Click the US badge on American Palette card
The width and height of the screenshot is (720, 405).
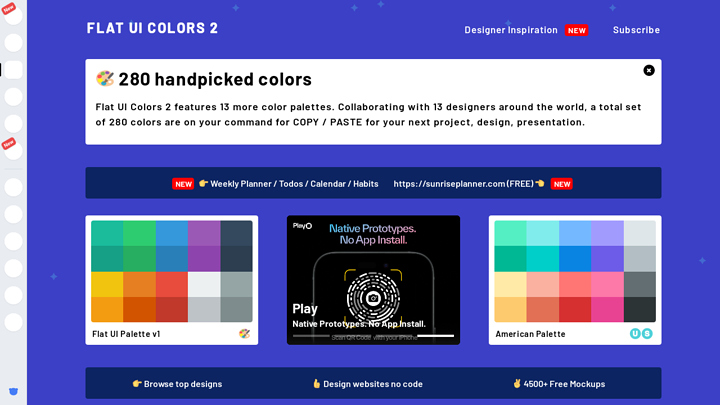[641, 334]
